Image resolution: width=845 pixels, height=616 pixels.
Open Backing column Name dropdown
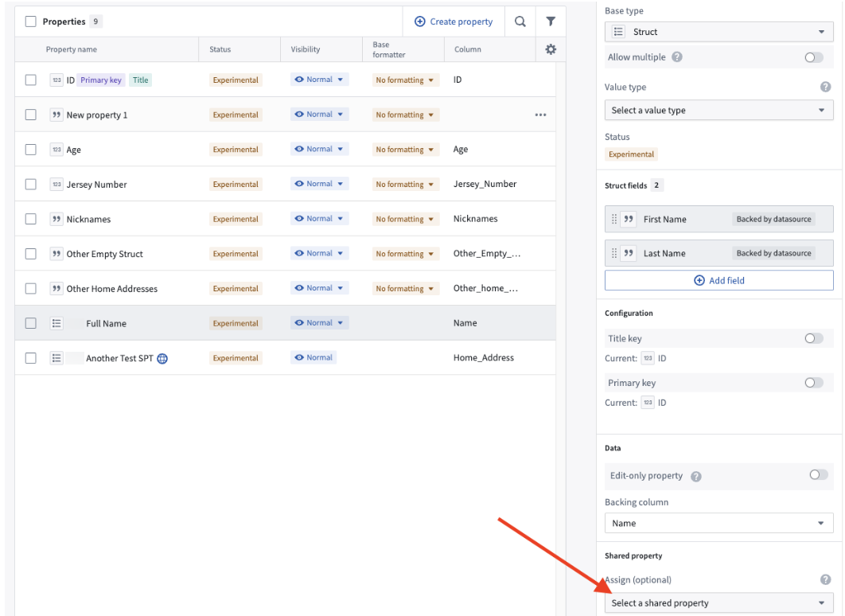tap(719, 523)
